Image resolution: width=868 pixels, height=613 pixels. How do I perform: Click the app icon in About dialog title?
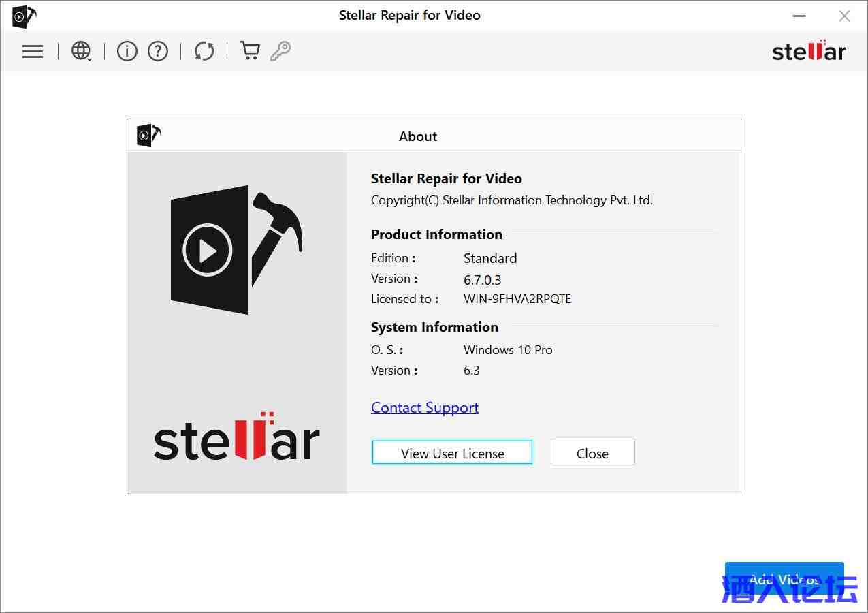tap(148, 136)
